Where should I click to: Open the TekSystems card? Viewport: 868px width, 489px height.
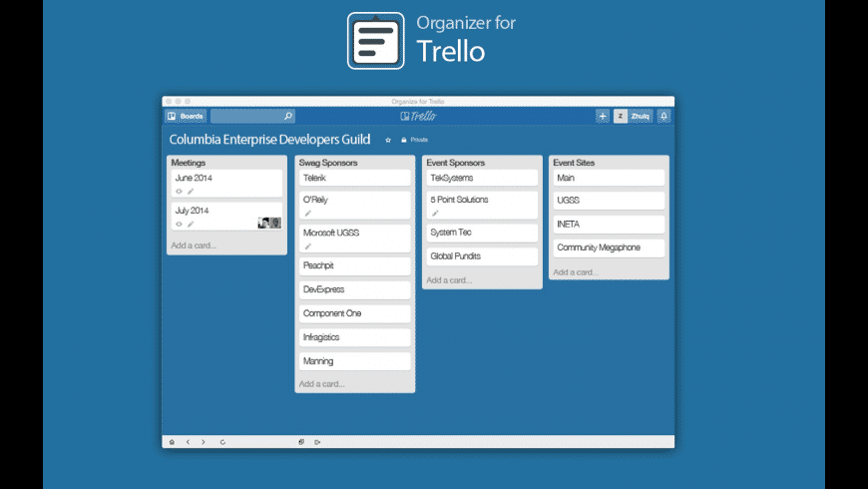coord(482,178)
